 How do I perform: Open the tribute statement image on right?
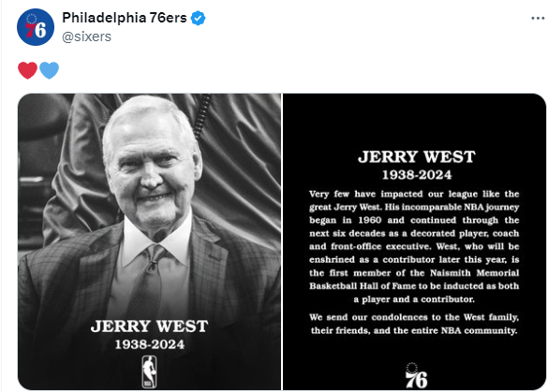pyautogui.click(x=414, y=241)
